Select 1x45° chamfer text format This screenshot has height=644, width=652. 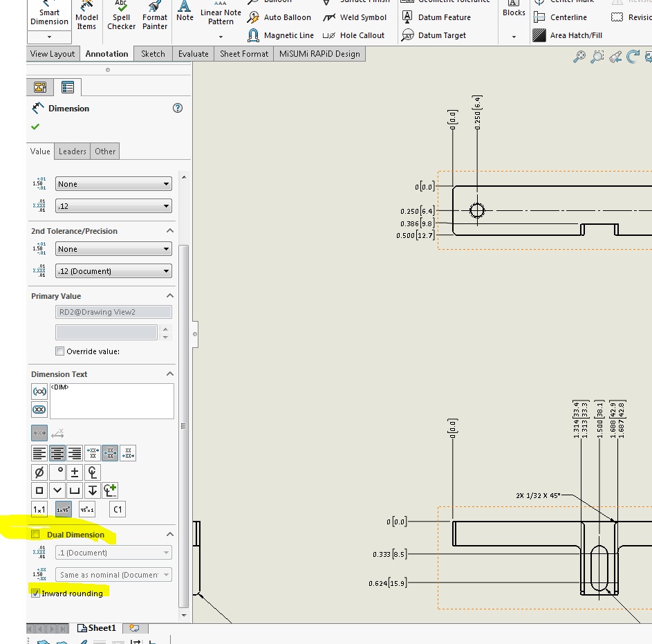pos(63,510)
